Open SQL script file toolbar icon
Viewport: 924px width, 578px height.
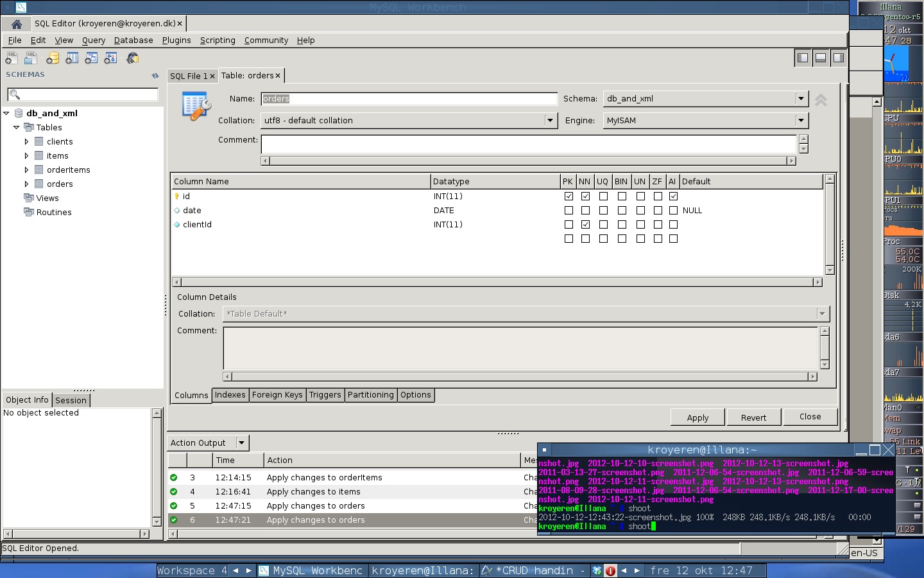[30, 58]
